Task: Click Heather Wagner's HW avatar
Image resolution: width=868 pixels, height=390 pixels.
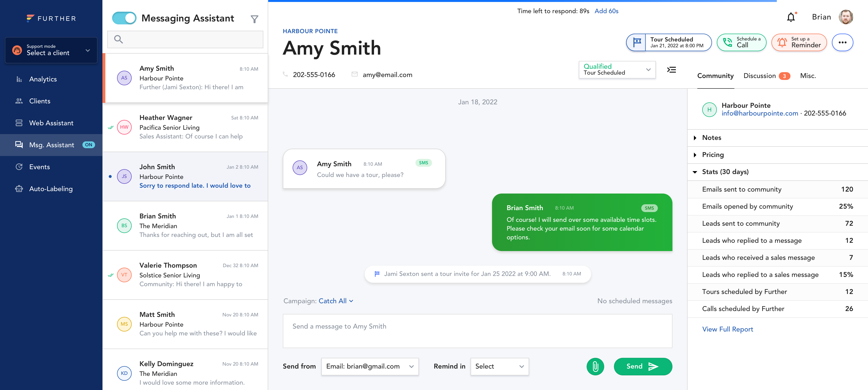Action: (124, 127)
